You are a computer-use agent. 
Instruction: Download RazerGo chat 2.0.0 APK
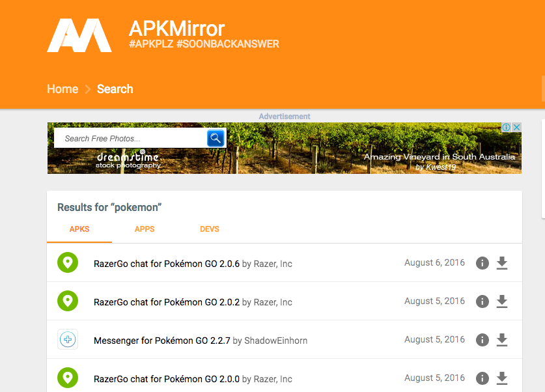(501, 378)
